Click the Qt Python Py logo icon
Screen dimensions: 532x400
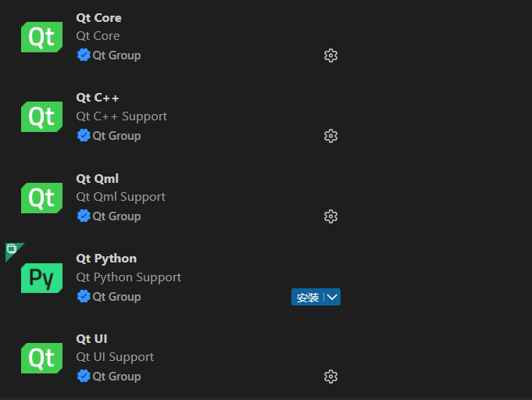point(41,278)
